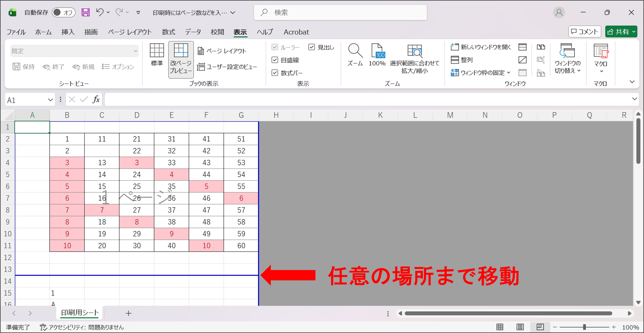The width and height of the screenshot is (644, 333).
Task: Open the Name Box dropdown arrow
Action: tap(50, 100)
